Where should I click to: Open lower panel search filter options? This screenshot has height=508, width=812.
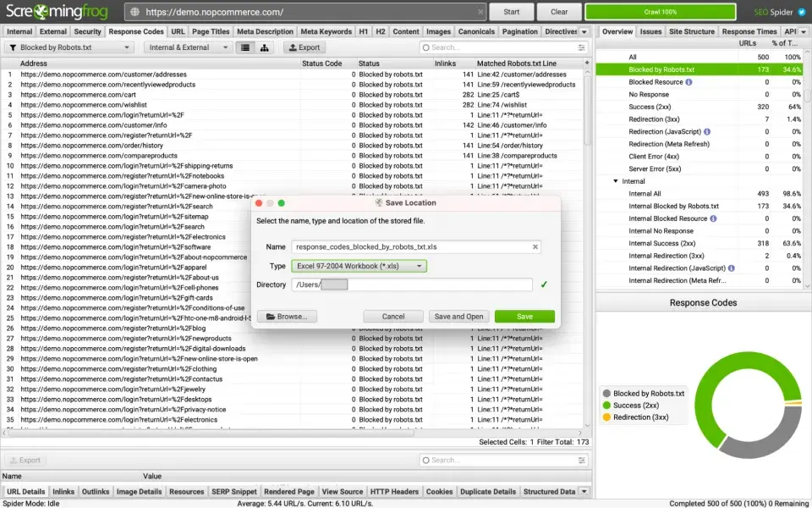[582, 460]
